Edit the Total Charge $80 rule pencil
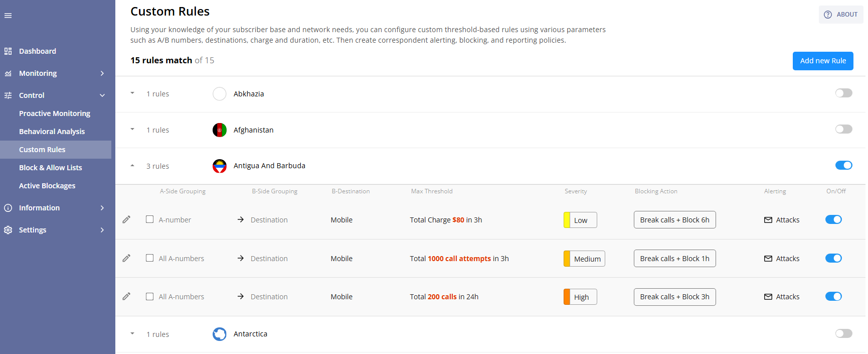Screen dimensions: 868x354 pyautogui.click(x=126, y=219)
